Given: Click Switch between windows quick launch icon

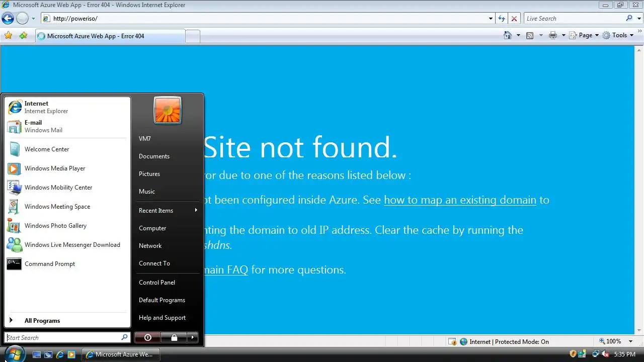Looking at the screenshot, I should click(48, 354).
